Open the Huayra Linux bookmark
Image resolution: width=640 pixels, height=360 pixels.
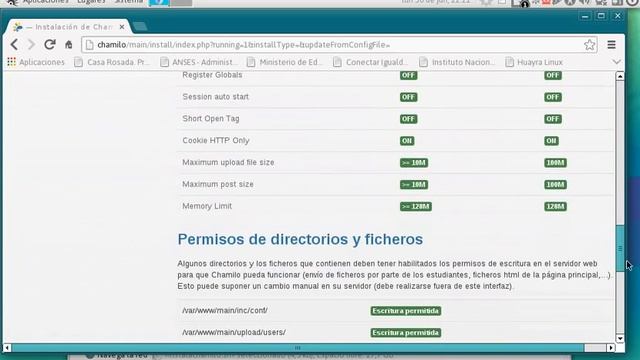tap(534, 62)
